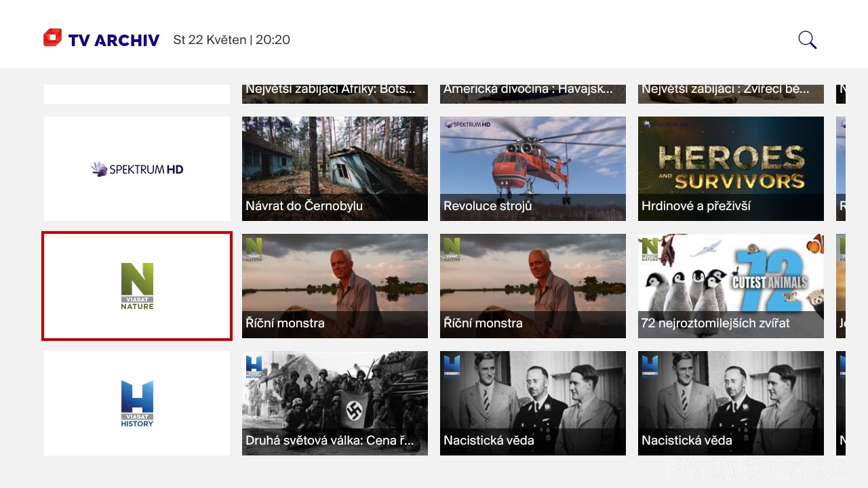This screenshot has width=868, height=488.
Task: Open the first Nacistická věda thumbnail
Action: pos(533,403)
